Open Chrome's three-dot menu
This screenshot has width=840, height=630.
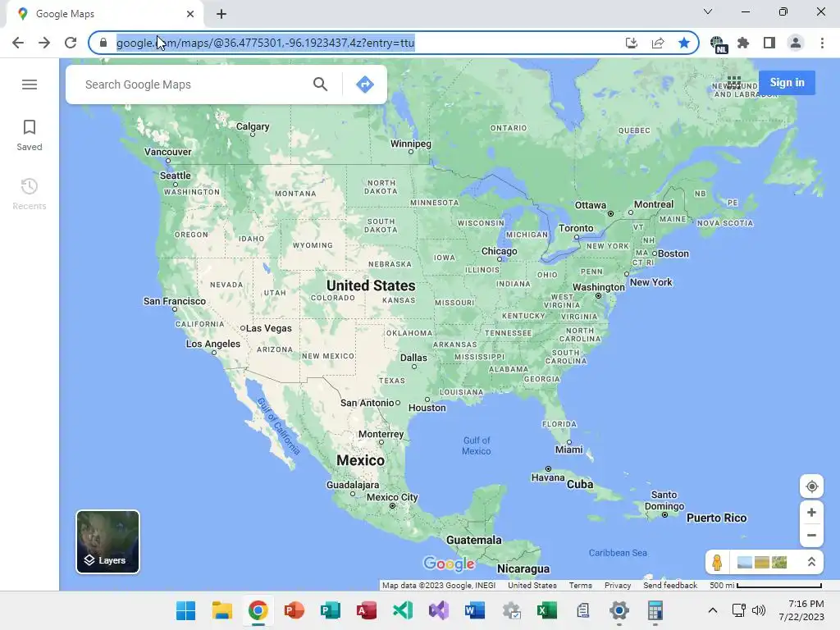pos(822,43)
